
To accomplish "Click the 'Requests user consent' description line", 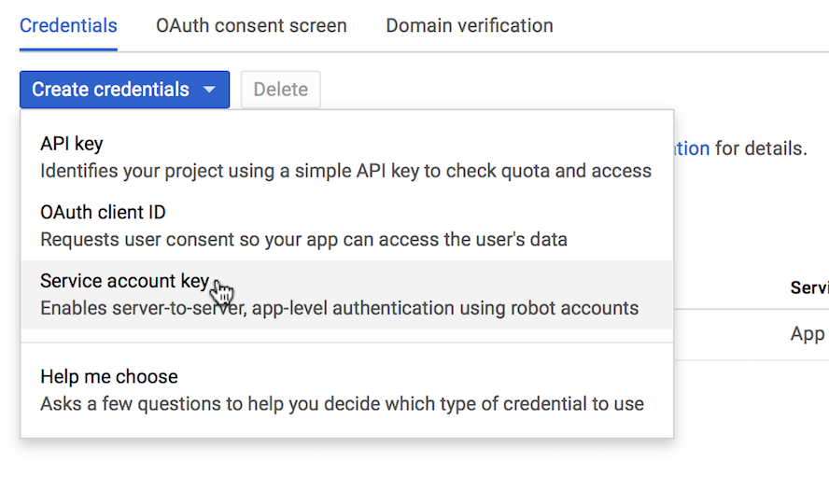I will coord(303,239).
